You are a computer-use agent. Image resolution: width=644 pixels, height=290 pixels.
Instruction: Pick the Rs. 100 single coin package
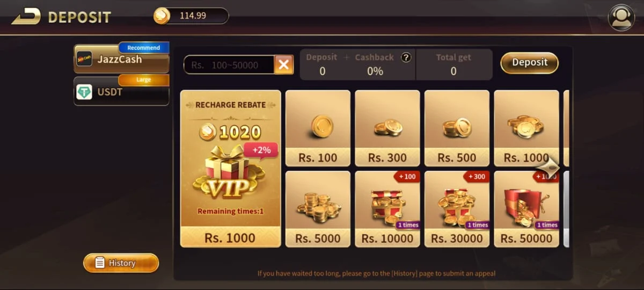[318, 128]
